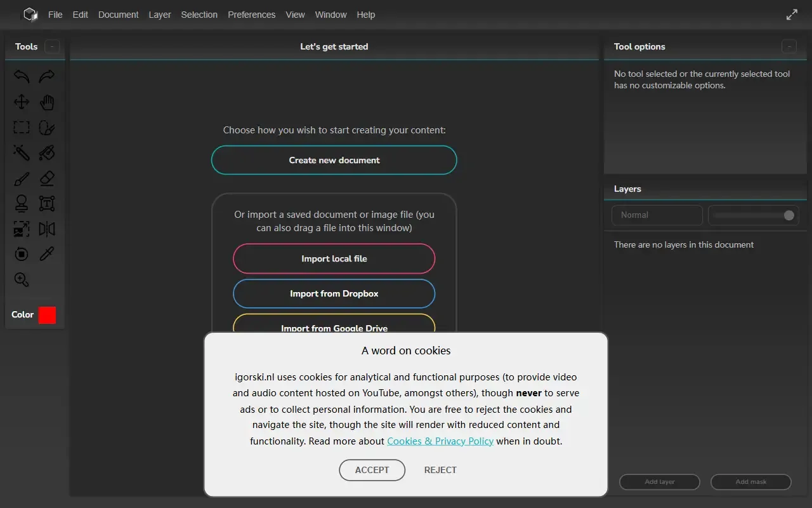812x508 pixels.
Task: Select the Move tool
Action: (22, 102)
